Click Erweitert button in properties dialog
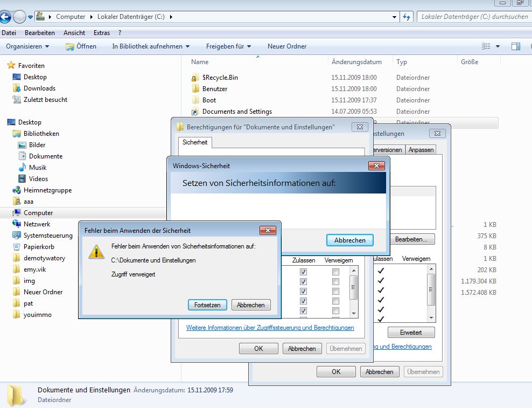Screen dimensions: 532x408 (411, 332)
